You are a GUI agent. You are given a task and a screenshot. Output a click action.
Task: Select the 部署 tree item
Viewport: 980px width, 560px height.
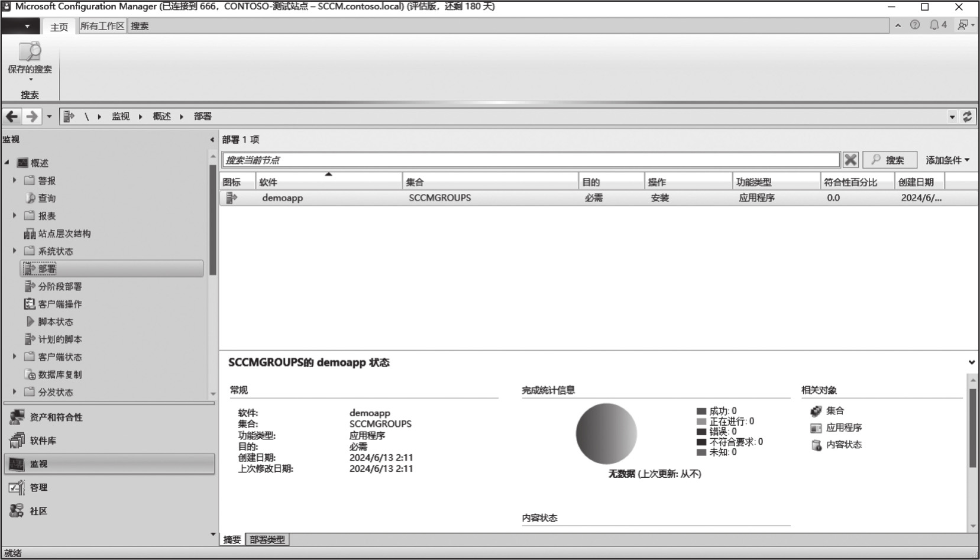pyautogui.click(x=112, y=268)
